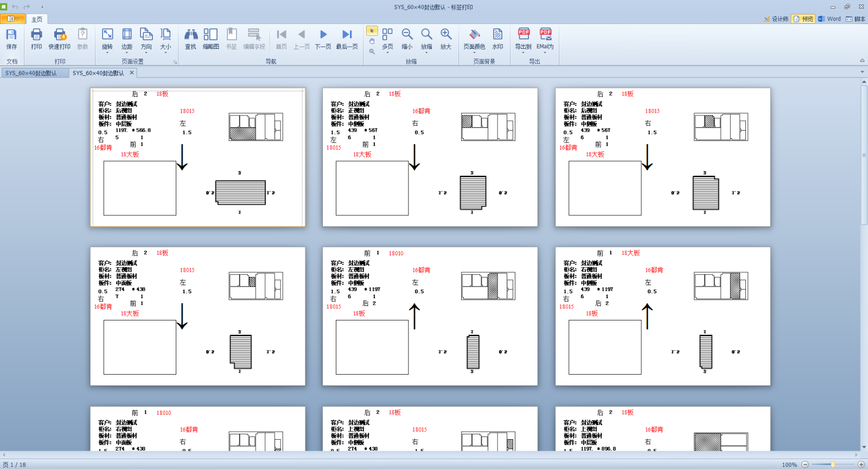This screenshot has width=868, height=469.
Task: Show the 缩略图 thumbnails panel
Action: point(210,38)
